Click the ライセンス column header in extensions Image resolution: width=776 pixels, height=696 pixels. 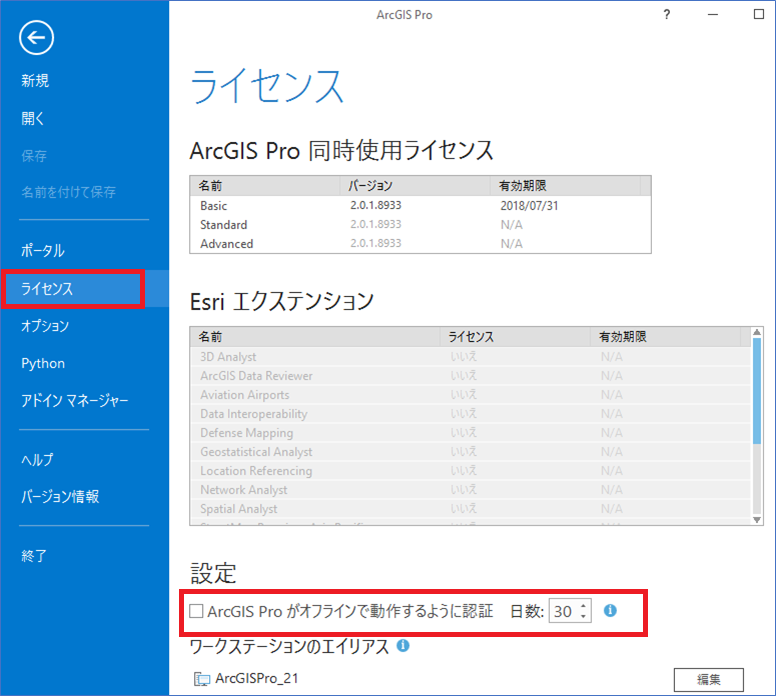pos(515,337)
